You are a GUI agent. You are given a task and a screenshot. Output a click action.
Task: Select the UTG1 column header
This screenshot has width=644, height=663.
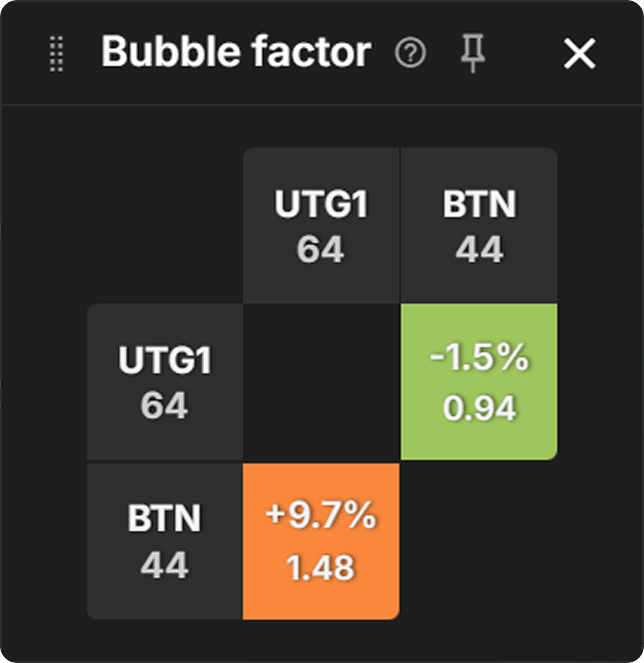(x=321, y=226)
